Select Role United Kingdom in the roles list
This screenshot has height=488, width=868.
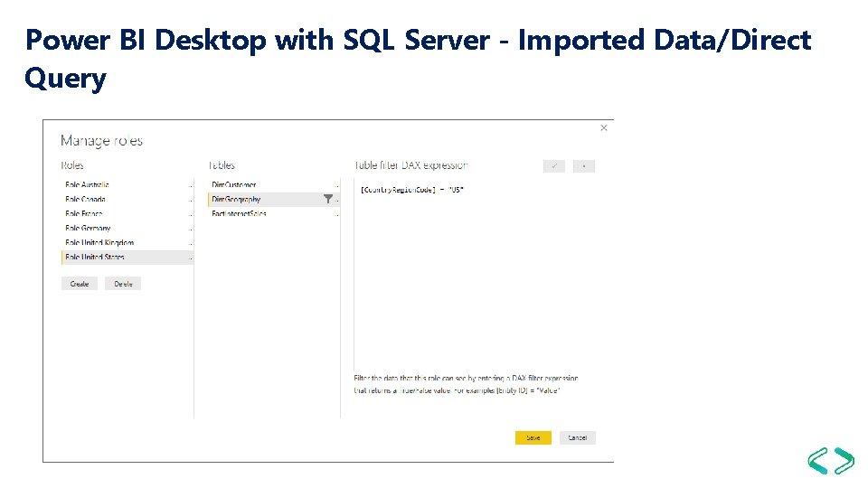click(127, 242)
